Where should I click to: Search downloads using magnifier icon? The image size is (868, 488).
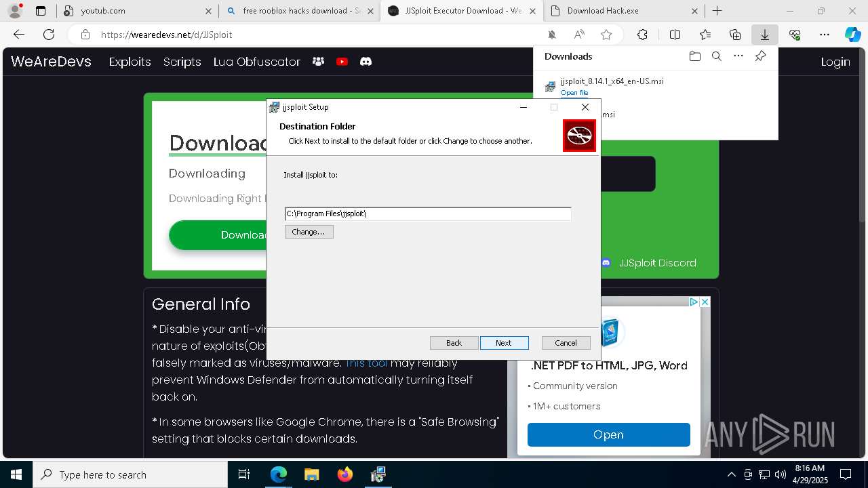(x=716, y=56)
